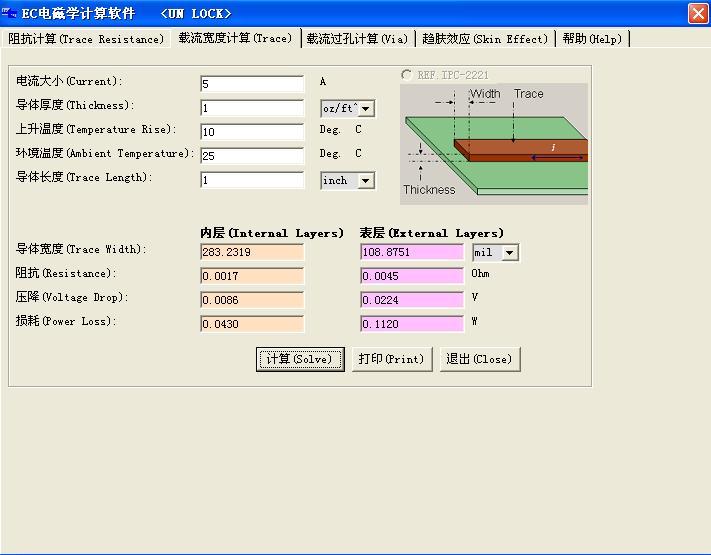Go to the Skin Effect tab
The height and width of the screenshot is (555, 711).
(485, 39)
